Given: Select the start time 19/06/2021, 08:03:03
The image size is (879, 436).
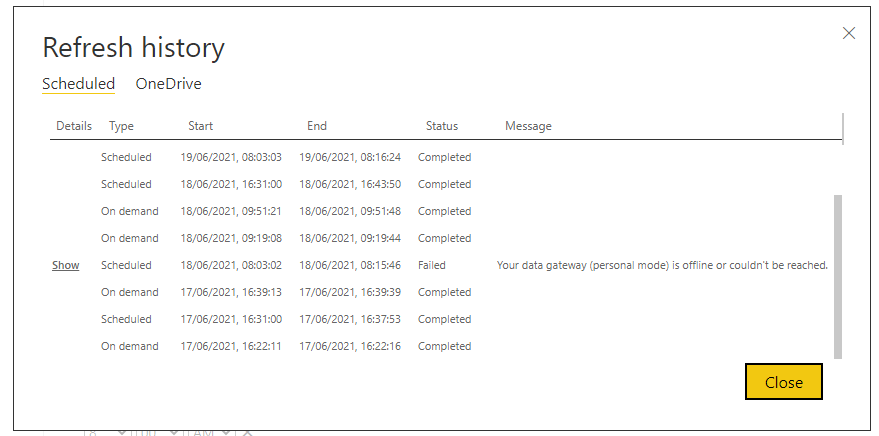Looking at the screenshot, I should [x=231, y=157].
